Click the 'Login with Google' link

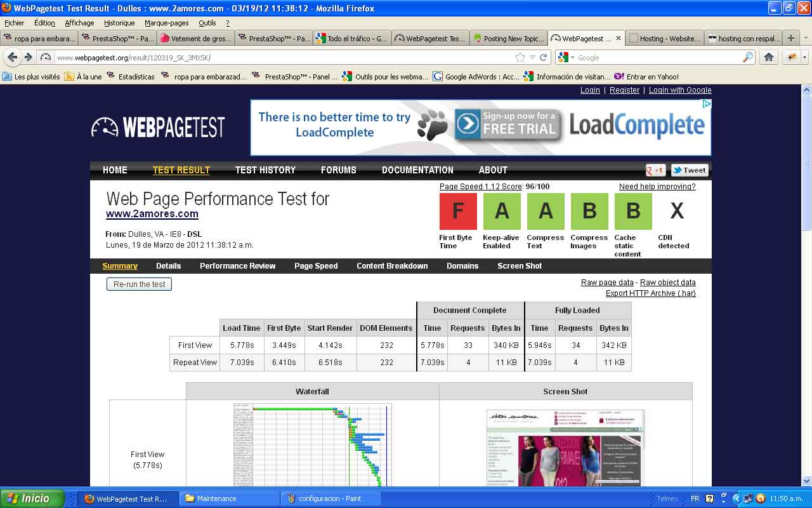click(x=680, y=90)
